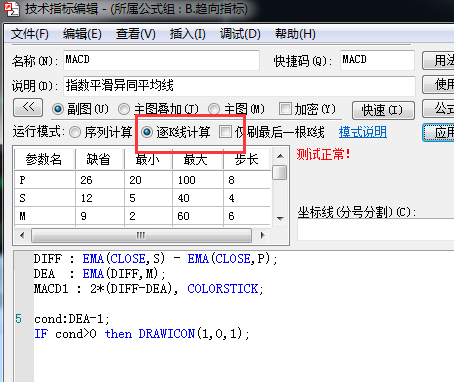Image resolution: width=454 pixels, height=382 pixels.
Task: Click the 名称 input field containing MACD
Action: 161,60
